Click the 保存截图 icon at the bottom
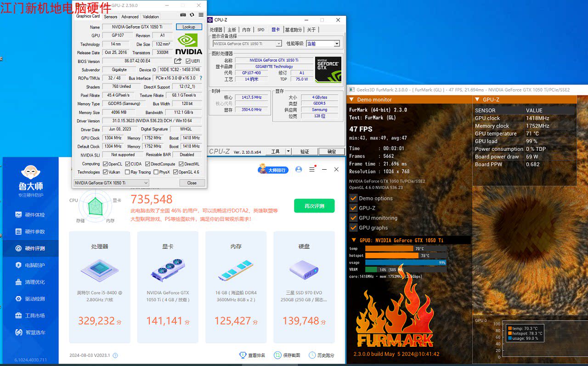 (277, 355)
